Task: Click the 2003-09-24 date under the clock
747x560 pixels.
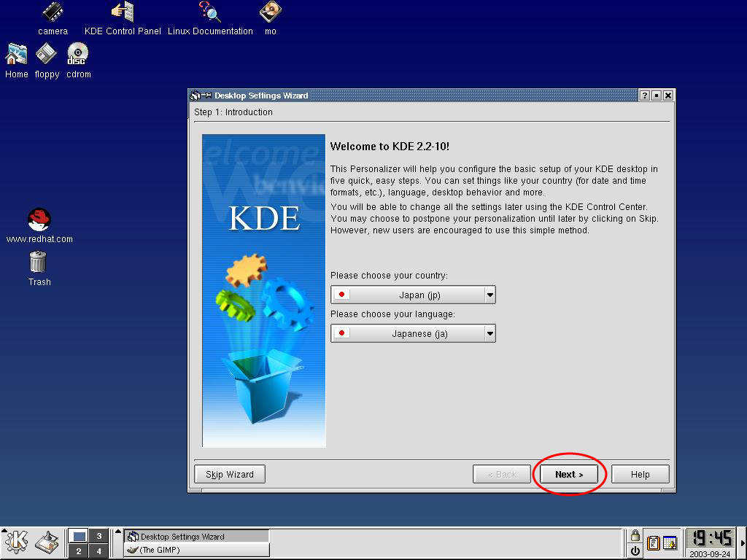Action: [710, 554]
